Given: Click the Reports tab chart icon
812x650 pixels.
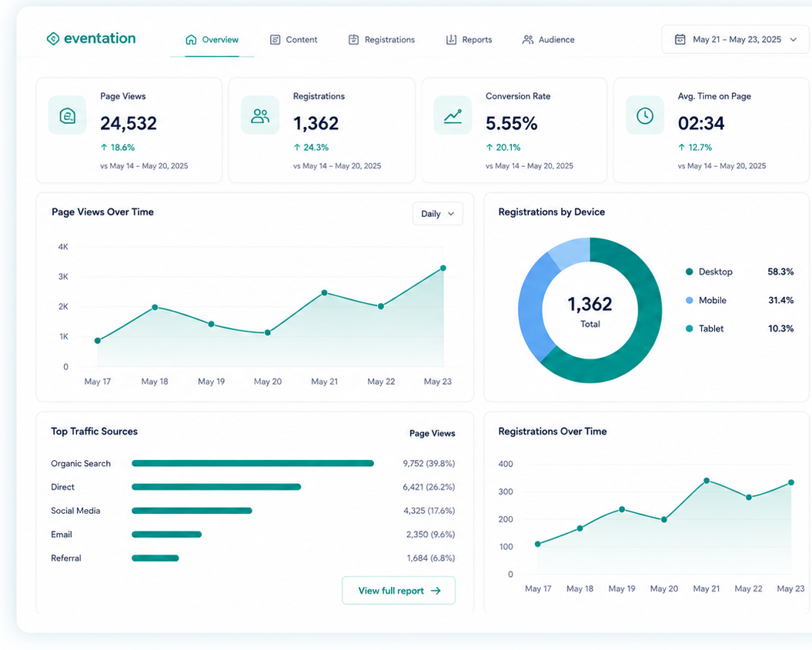Looking at the screenshot, I should pos(451,40).
